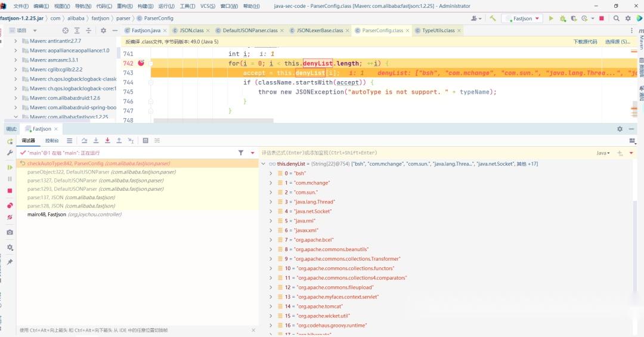Close the Fastjson debug tab
The height and width of the screenshot is (337, 644).
click(56, 129)
